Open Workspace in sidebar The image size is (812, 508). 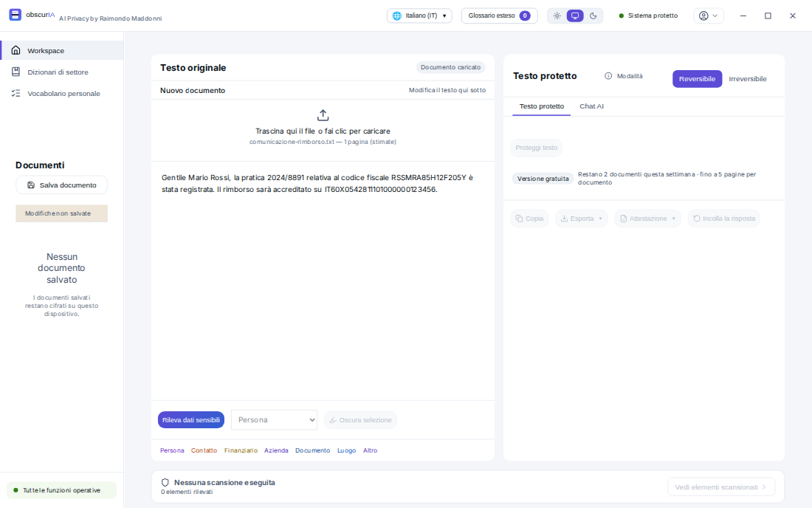click(61, 50)
